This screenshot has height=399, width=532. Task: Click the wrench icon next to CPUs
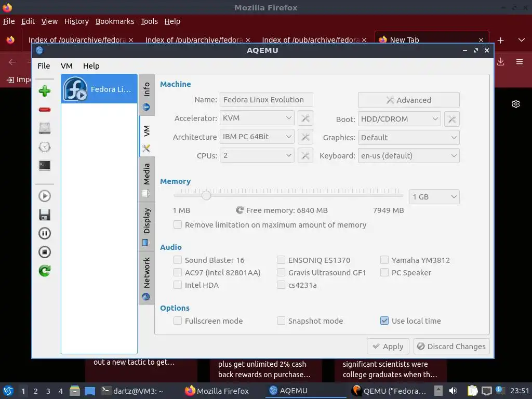coord(305,155)
